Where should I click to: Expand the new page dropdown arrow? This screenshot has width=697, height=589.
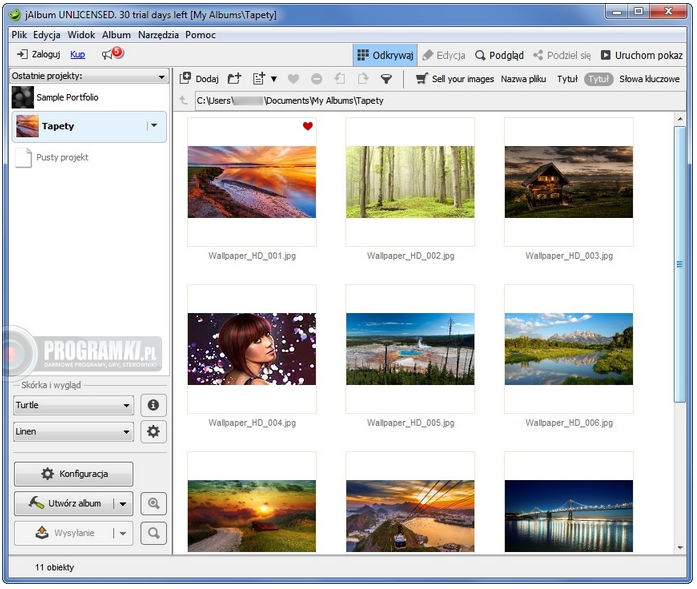tap(274, 79)
